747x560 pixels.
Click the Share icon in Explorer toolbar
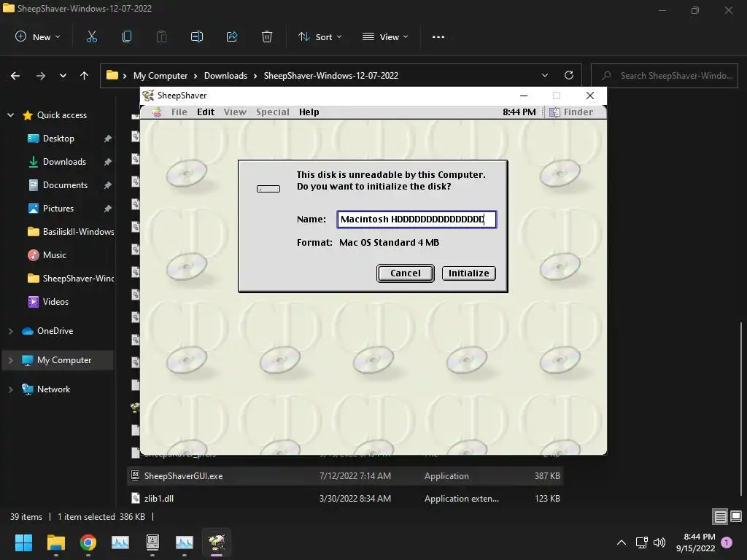pyautogui.click(x=232, y=36)
